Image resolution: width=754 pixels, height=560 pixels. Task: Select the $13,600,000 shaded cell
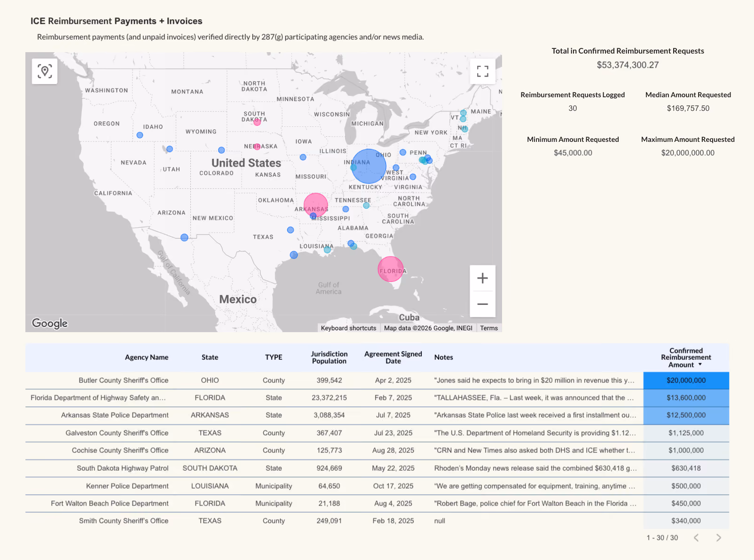(x=686, y=398)
